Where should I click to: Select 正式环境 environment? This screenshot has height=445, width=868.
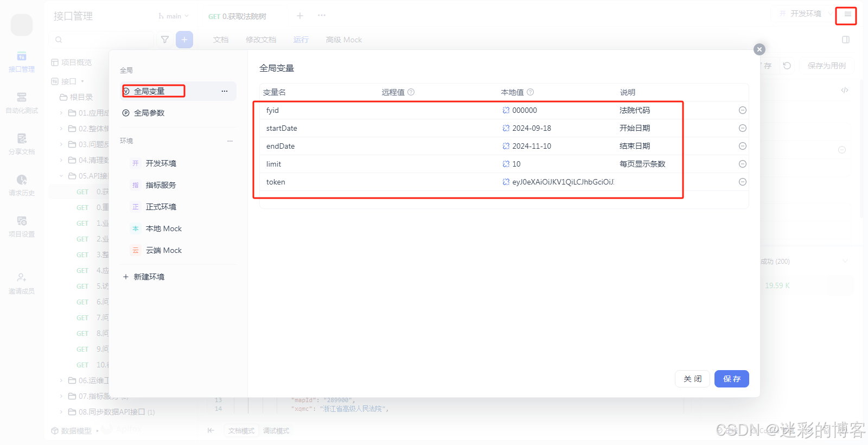(x=178, y=207)
